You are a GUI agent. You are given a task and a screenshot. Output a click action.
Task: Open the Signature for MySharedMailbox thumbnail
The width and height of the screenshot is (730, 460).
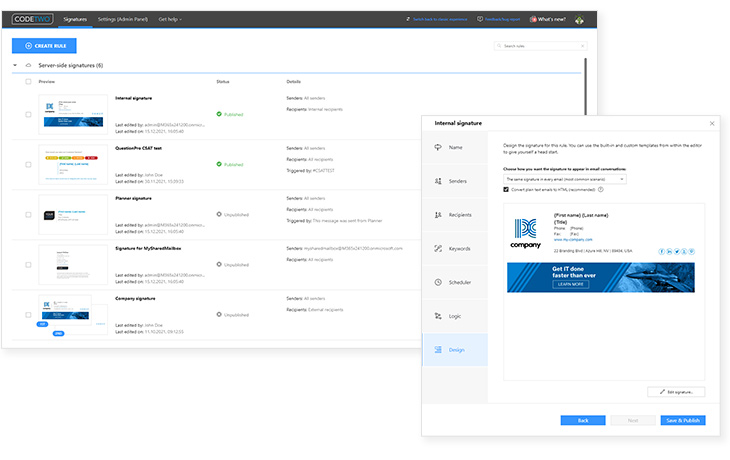[x=73, y=264]
